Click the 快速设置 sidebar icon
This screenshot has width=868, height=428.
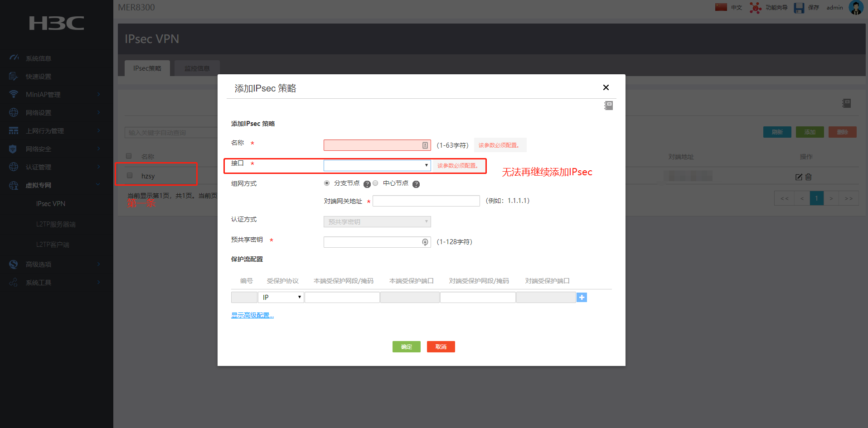(14, 76)
